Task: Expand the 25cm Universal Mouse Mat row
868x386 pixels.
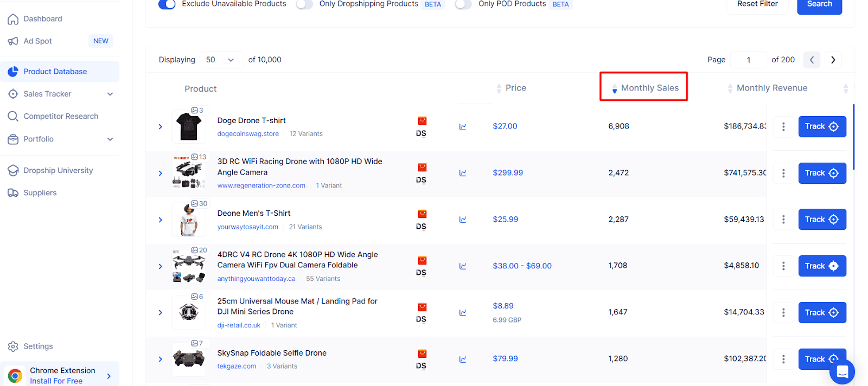Action: click(160, 312)
